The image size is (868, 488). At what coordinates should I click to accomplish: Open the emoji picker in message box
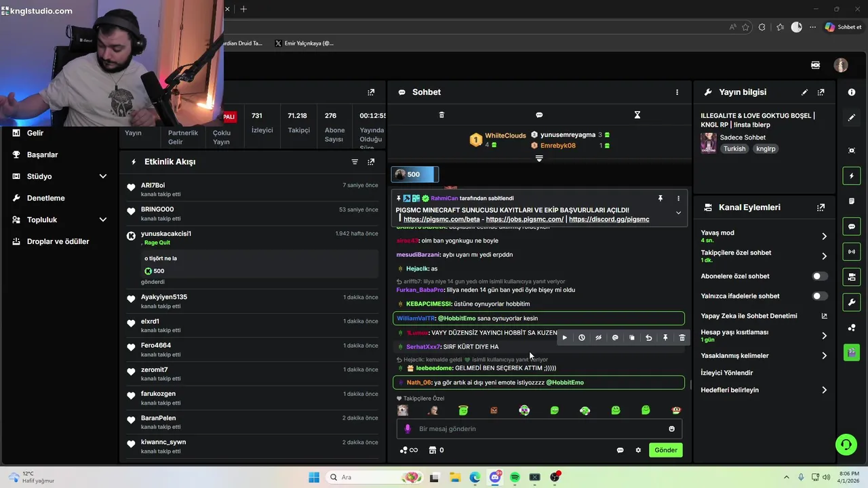coord(672,429)
